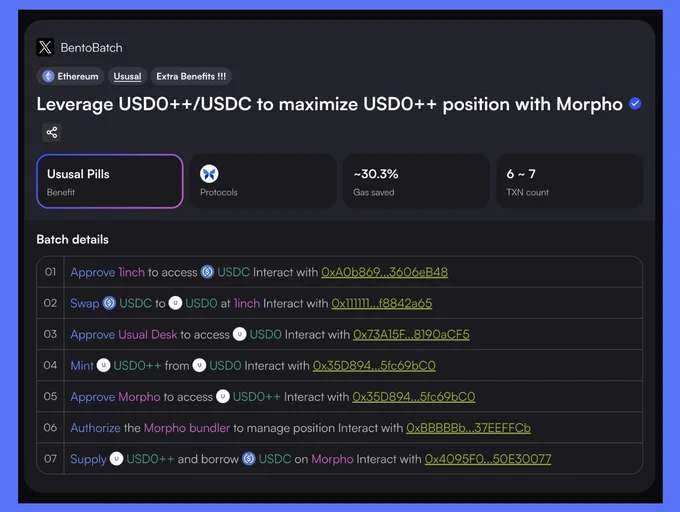Click the Morpho butterfly protocol icon
This screenshot has width=680, height=512.
(209, 174)
